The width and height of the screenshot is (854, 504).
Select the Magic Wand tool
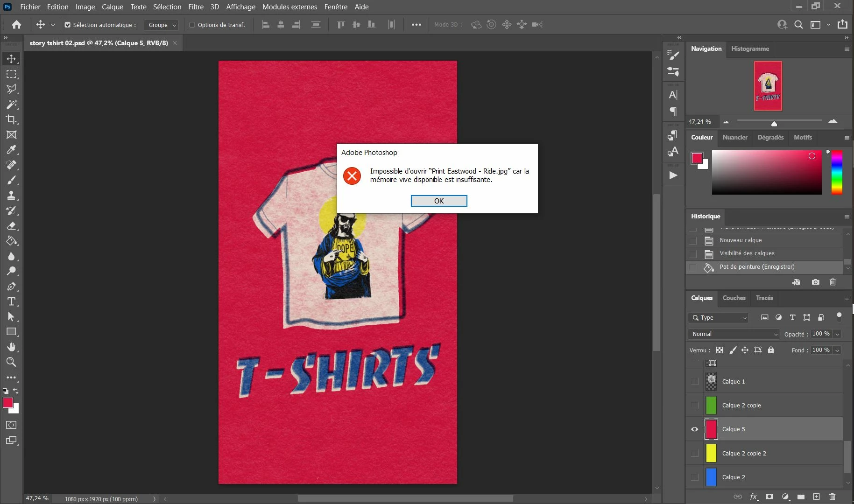point(11,105)
